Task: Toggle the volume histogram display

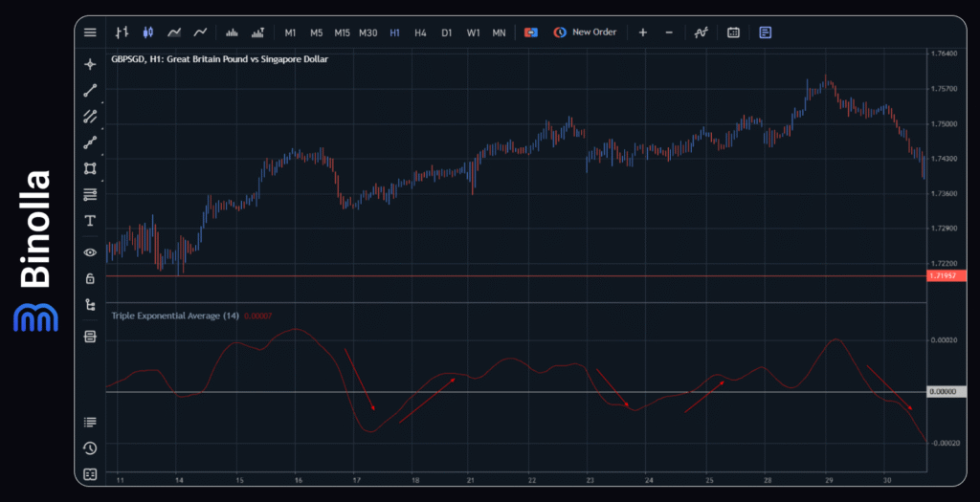Action: point(232,33)
